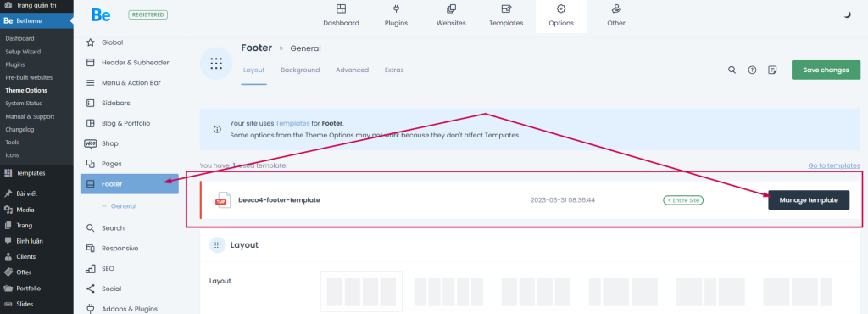The image size is (868, 314).
Task: Open the Dashboard tab in the top navigation
Action: [341, 16]
